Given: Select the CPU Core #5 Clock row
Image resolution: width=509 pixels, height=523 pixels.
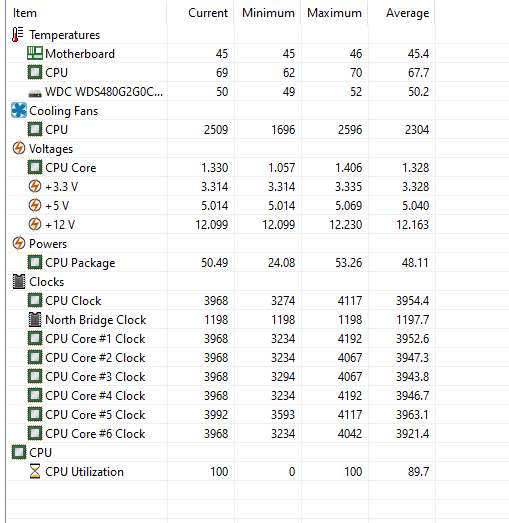Looking at the screenshot, I should 221,415.
